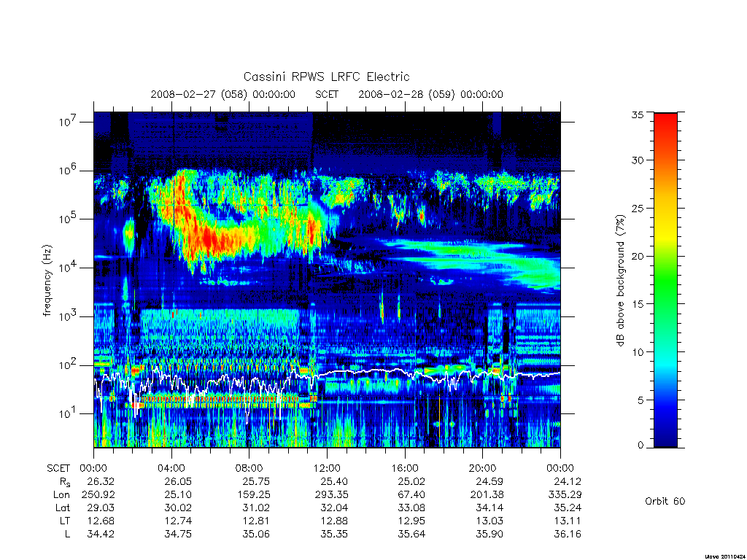Click the green middle of the color bar
This screenshot has width=747, height=560.
pos(665,281)
